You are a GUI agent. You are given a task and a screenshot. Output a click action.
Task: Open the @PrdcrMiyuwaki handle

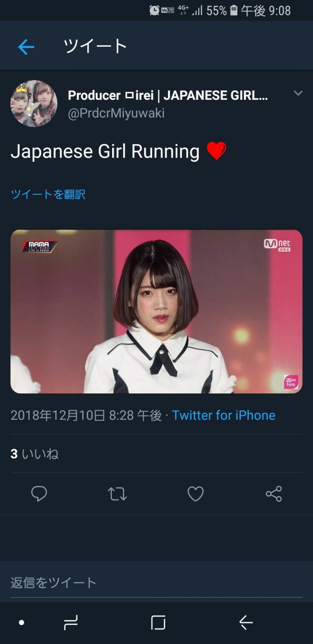pos(116,113)
